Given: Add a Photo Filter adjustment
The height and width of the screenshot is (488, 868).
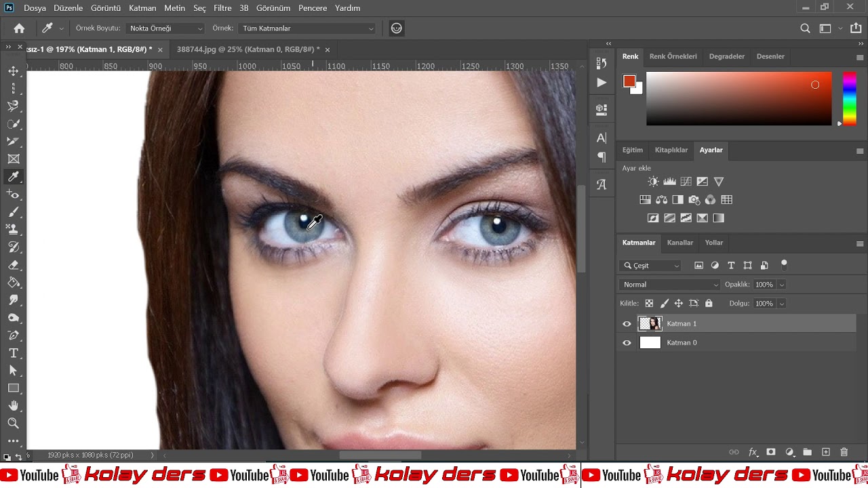Looking at the screenshot, I should click(694, 200).
